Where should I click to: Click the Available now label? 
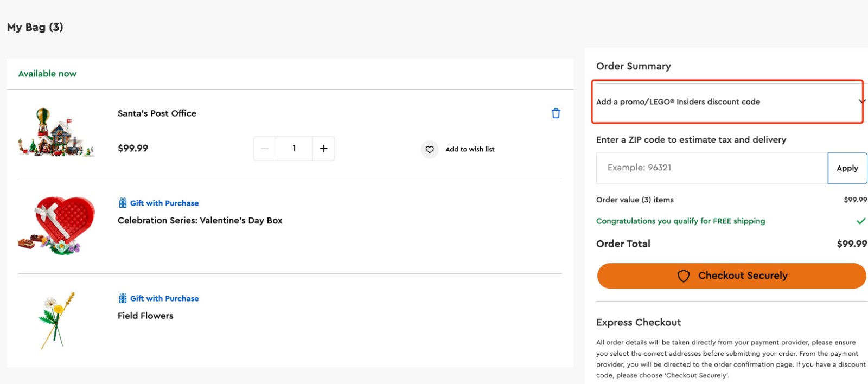(x=47, y=74)
